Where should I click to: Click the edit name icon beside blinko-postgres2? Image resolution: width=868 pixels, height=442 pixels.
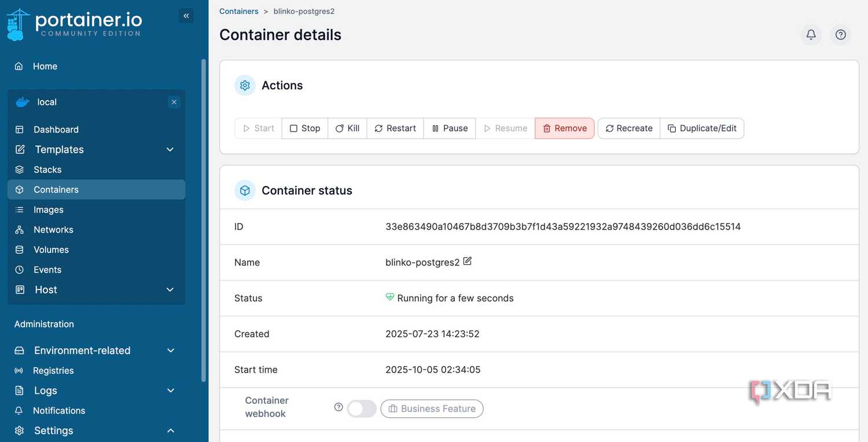[468, 261]
